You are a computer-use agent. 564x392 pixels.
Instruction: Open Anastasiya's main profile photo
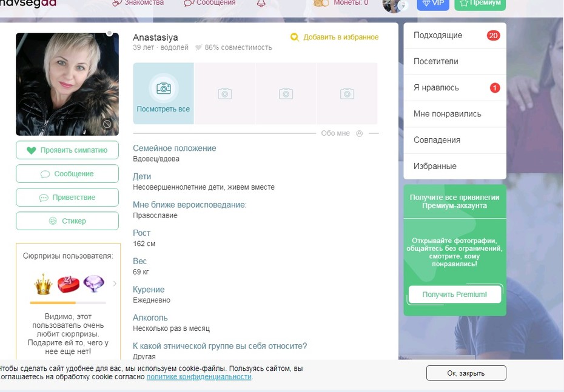tap(67, 84)
